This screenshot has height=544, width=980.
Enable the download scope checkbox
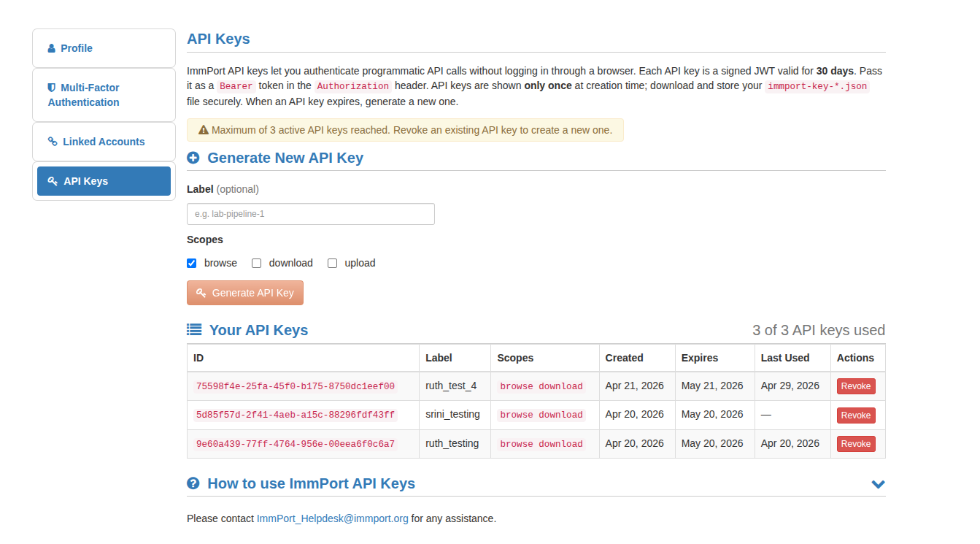(257, 264)
